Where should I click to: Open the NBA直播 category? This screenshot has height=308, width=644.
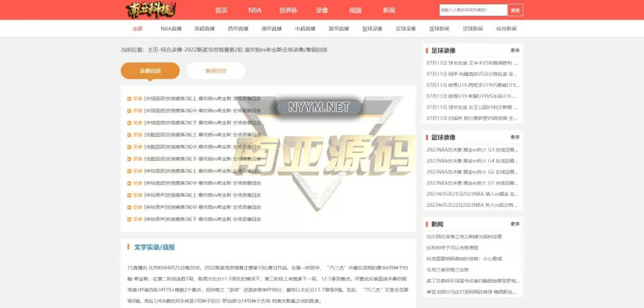[170, 29]
